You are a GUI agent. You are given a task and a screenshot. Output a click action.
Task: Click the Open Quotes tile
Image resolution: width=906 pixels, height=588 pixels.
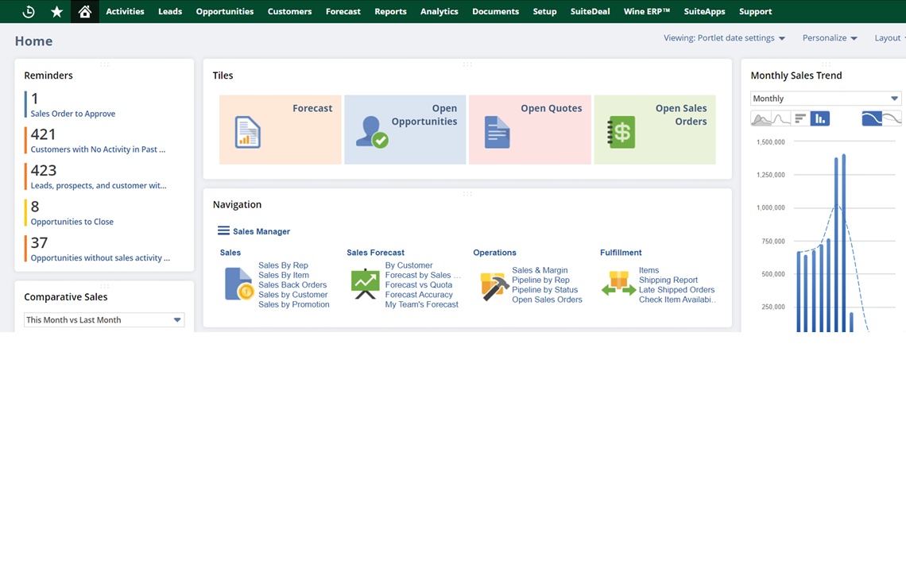(x=529, y=130)
